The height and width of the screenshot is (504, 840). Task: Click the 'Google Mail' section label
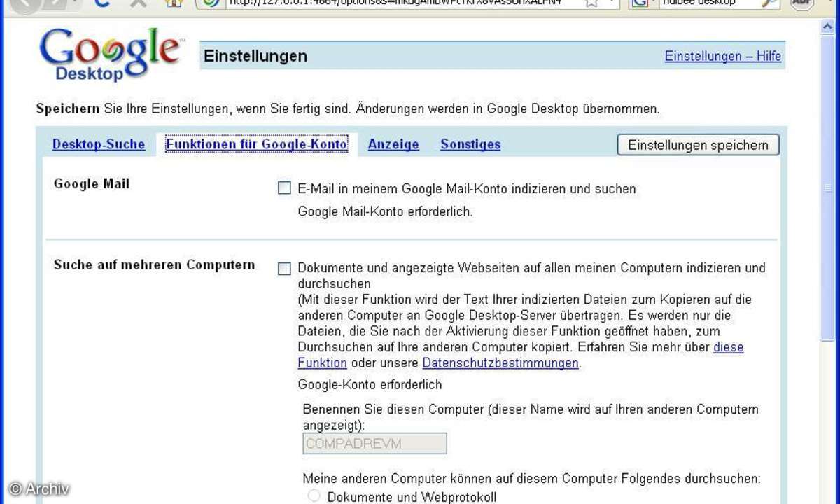92,184
